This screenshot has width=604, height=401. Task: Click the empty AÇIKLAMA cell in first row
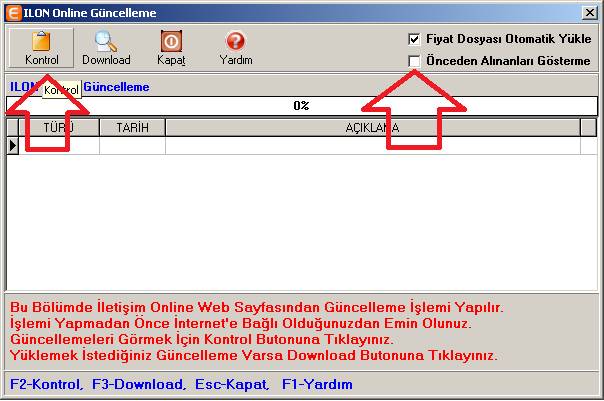coord(373,146)
